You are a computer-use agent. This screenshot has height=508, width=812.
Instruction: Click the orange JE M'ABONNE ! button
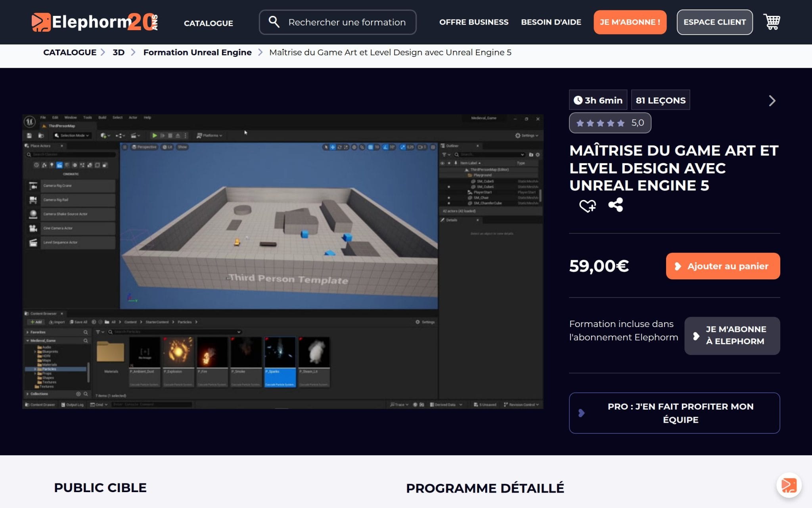630,22
